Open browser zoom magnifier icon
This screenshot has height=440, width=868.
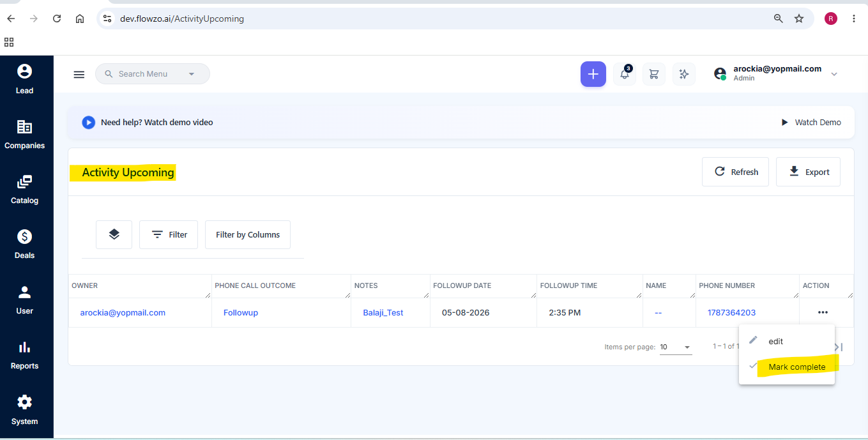779,19
